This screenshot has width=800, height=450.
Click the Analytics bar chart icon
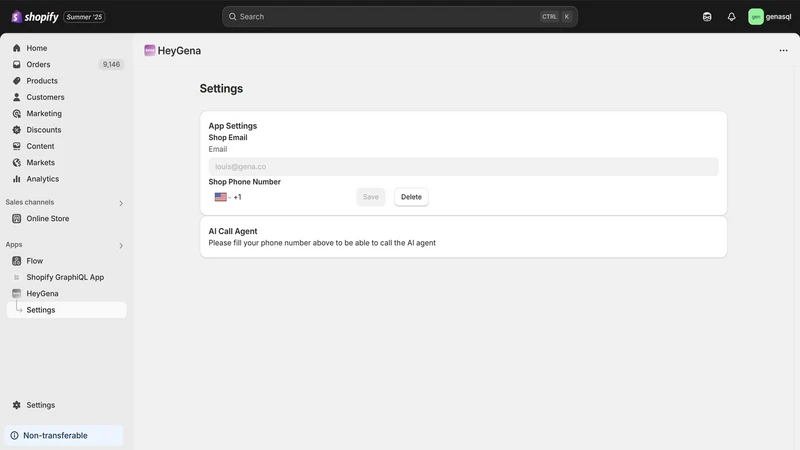16,179
